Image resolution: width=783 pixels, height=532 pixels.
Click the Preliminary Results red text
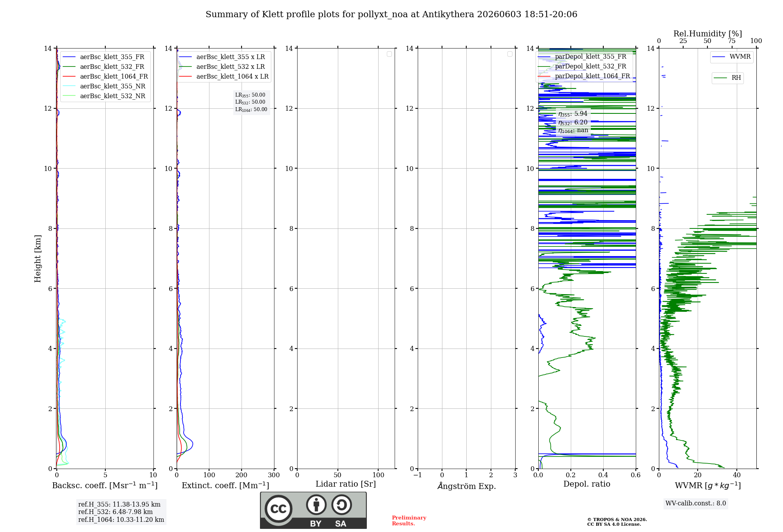[x=409, y=521]
